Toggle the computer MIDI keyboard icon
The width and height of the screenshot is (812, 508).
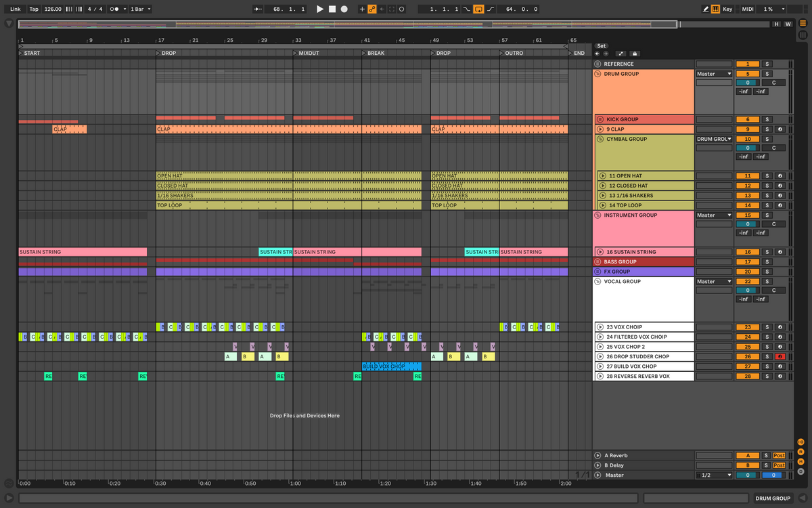(716, 9)
